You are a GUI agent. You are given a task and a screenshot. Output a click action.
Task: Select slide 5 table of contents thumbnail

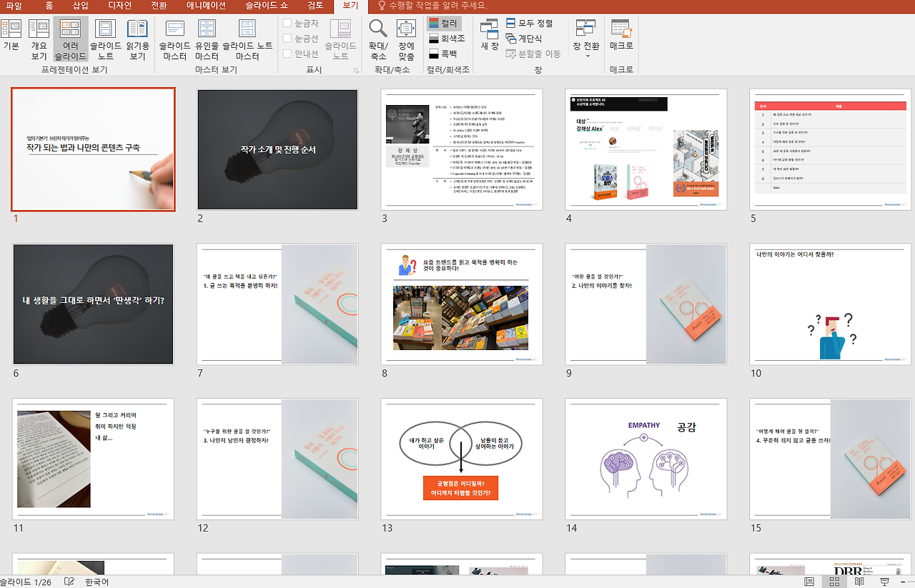(x=831, y=149)
